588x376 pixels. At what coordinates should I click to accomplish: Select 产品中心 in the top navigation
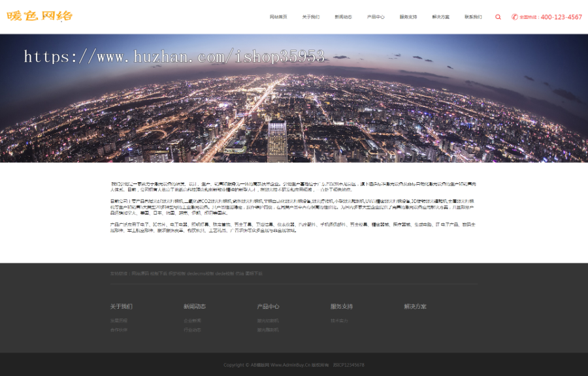(x=376, y=17)
